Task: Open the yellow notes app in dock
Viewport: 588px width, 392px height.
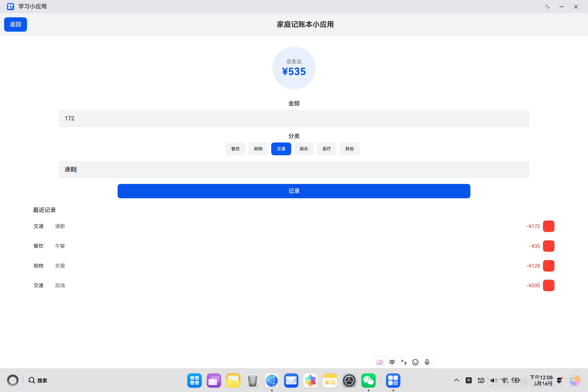Action: point(330,381)
